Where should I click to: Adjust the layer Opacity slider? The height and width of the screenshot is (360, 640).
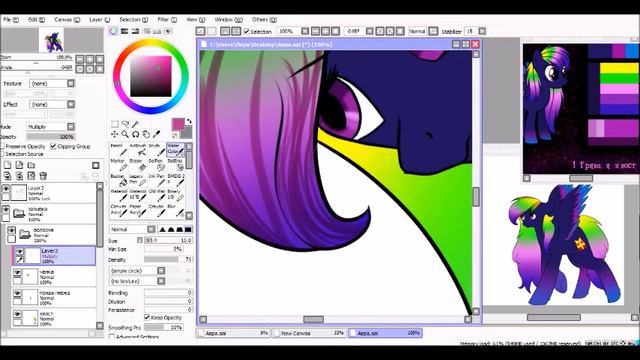(x=51, y=137)
